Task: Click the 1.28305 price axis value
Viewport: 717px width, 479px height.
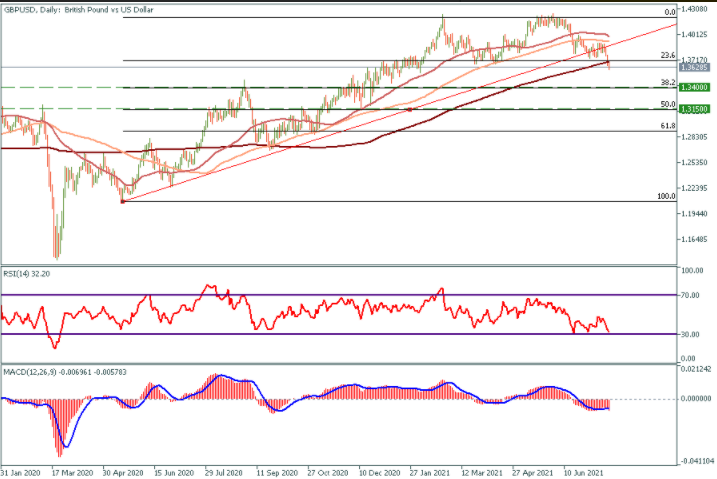Action: coord(694,137)
